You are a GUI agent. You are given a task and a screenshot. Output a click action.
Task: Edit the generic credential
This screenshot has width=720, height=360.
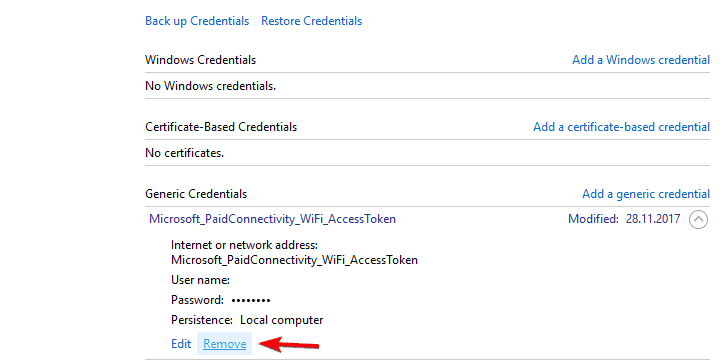[181, 344]
